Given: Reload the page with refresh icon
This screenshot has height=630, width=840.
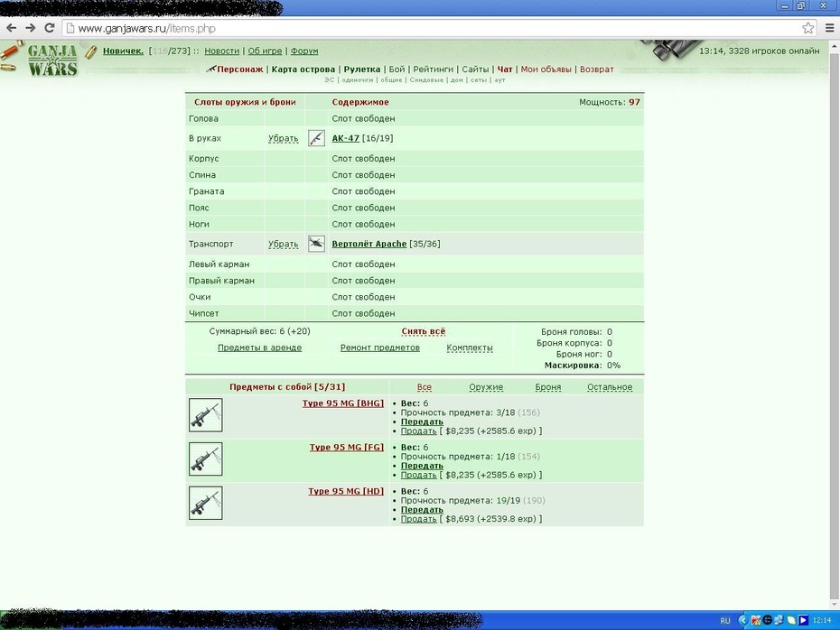Looking at the screenshot, I should [x=50, y=28].
